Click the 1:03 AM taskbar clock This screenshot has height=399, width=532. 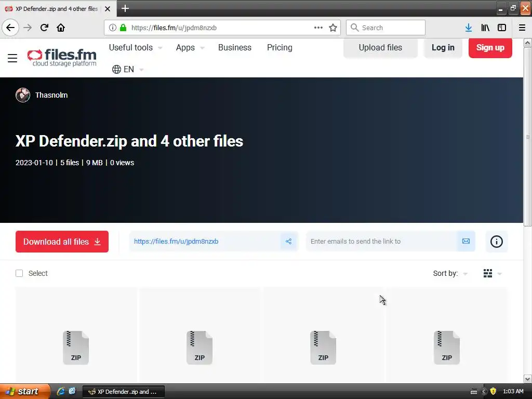[x=513, y=392]
